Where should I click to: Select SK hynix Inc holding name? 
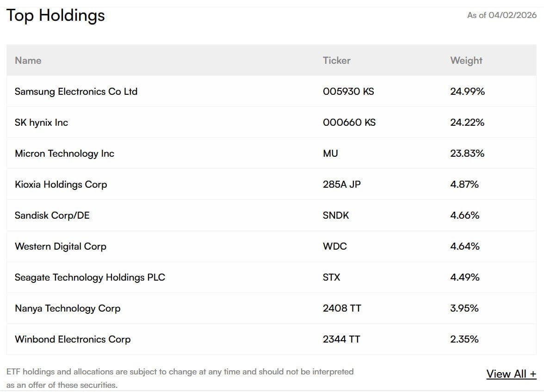pyautogui.click(x=41, y=122)
